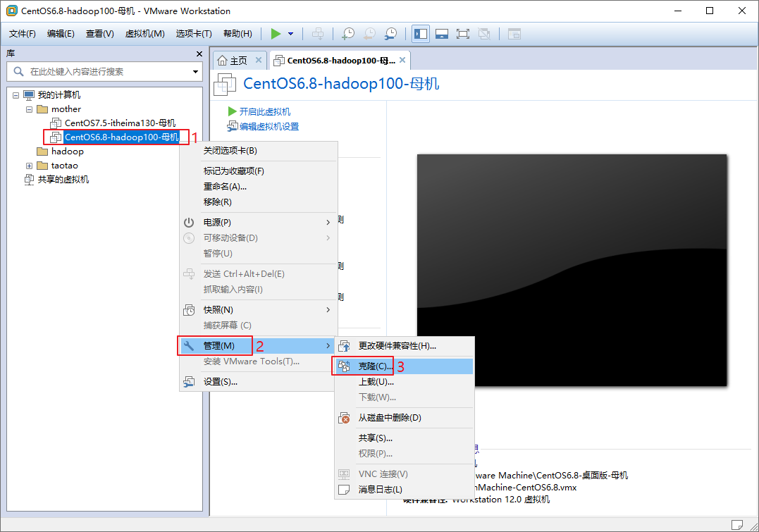Take a snapshot with the toolbar clock icon
The width and height of the screenshot is (759, 532).
(348, 33)
